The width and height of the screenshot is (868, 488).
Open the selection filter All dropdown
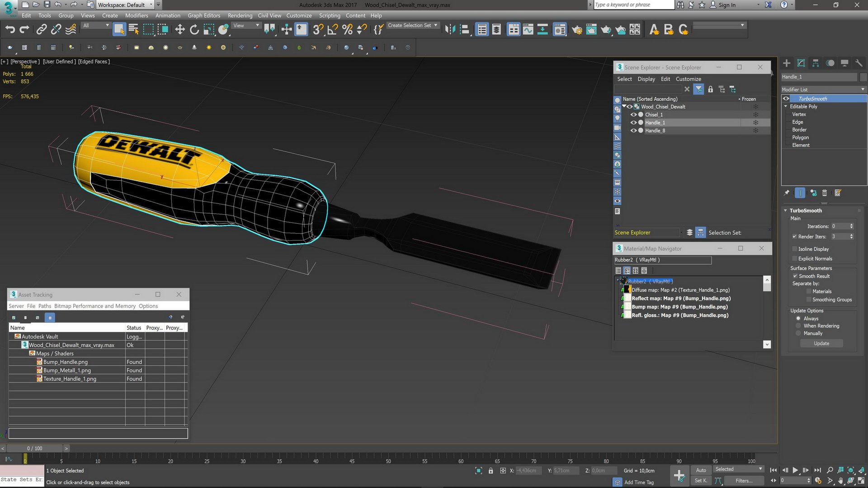96,26
